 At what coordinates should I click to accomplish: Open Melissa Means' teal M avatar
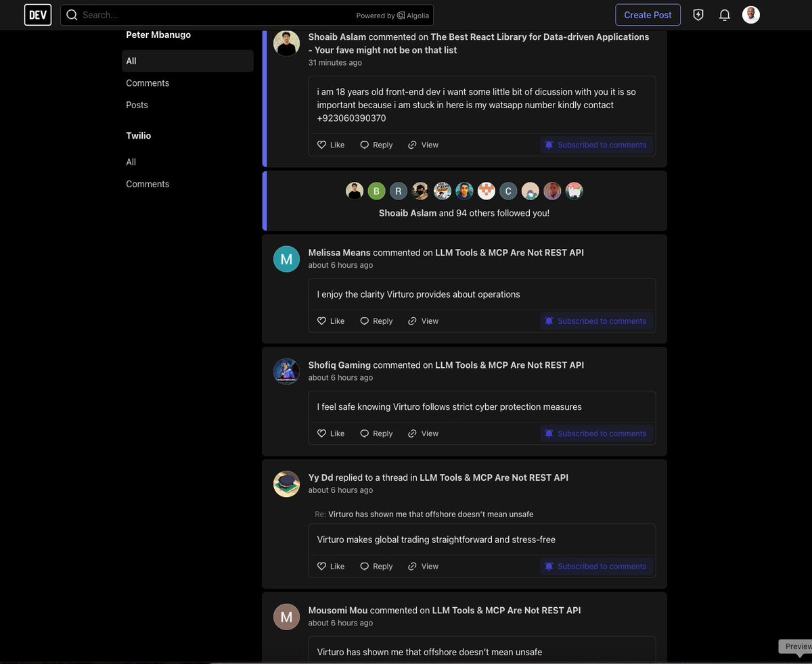286,259
